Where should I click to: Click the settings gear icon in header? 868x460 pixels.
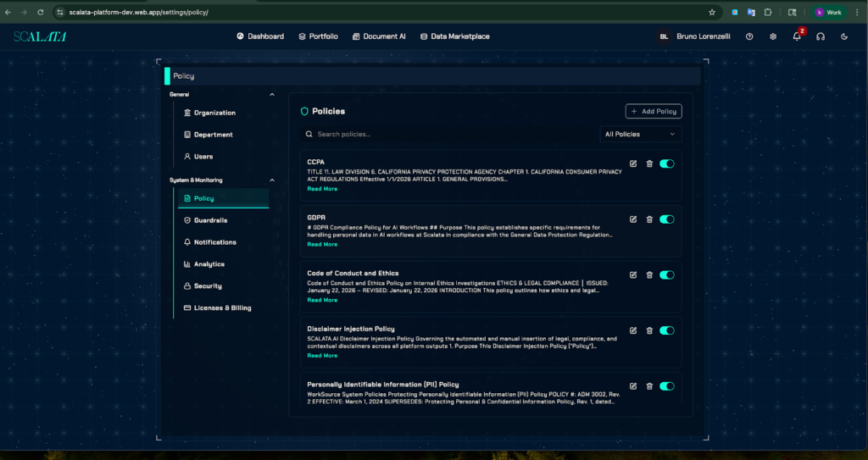pyautogui.click(x=773, y=36)
